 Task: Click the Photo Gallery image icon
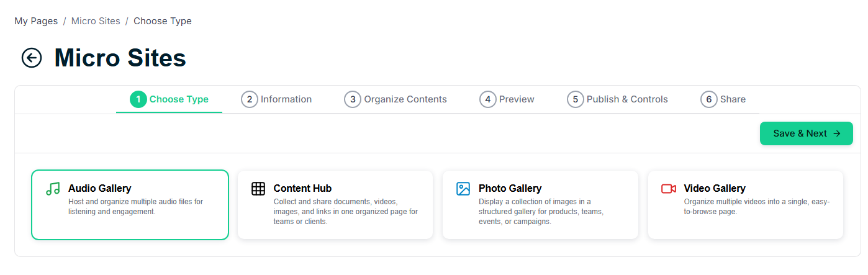pos(463,189)
